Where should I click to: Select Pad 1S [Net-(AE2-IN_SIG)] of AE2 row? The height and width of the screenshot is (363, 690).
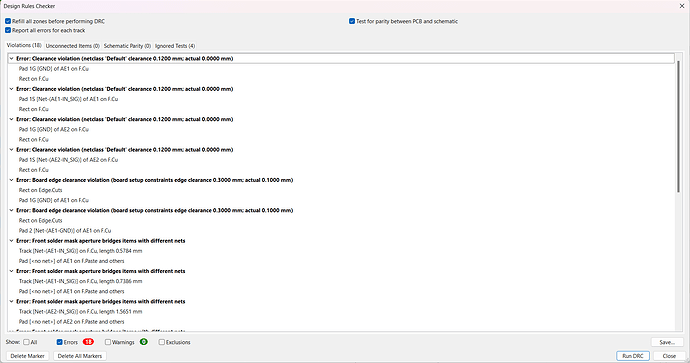pyautogui.click(x=68, y=160)
